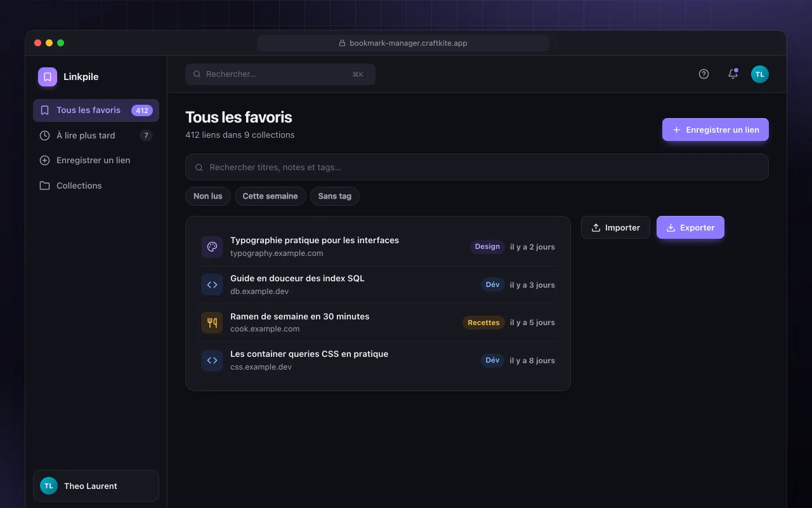This screenshot has height=508, width=812.
Task: Click the ⌘K shortcut hint
Action: [358, 74]
